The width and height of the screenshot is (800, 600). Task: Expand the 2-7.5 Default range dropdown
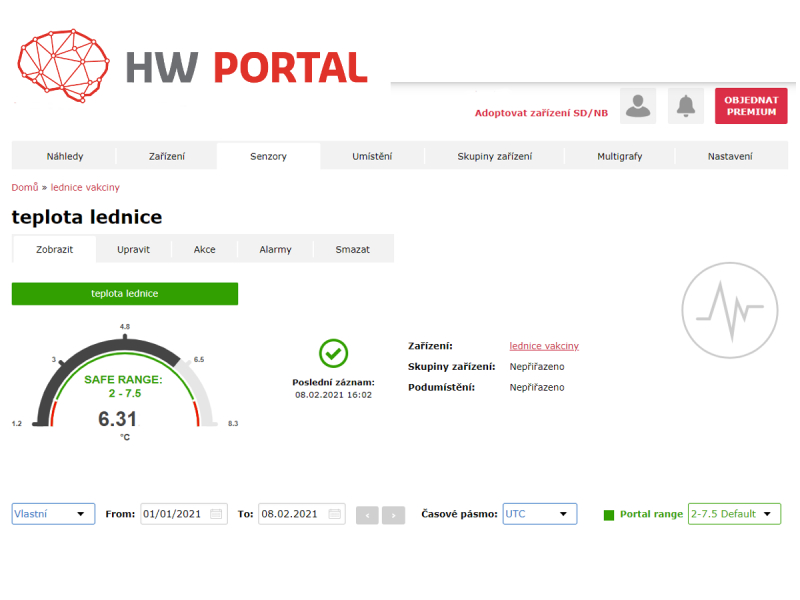pyautogui.click(x=733, y=514)
